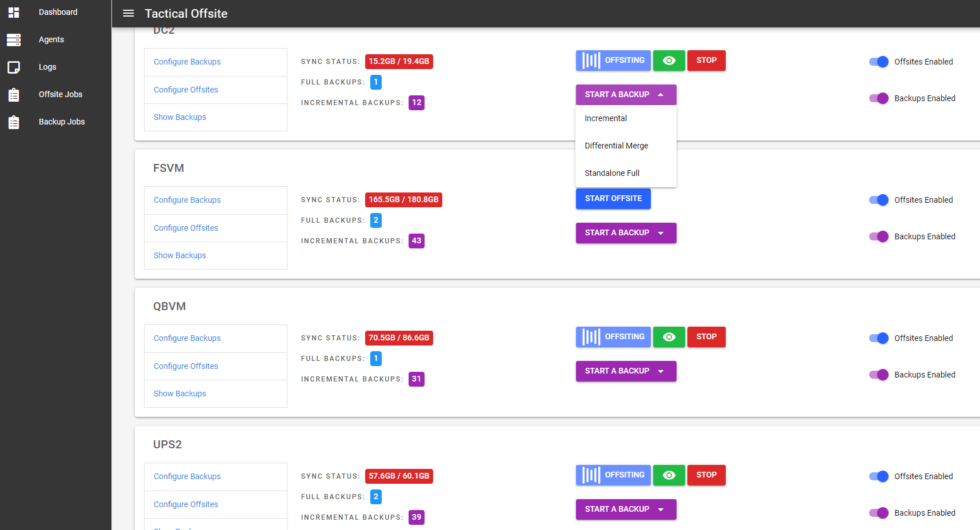Click the UPS2 OFFSITING animated bars indicator
This screenshot has height=530, width=980.
pos(591,475)
